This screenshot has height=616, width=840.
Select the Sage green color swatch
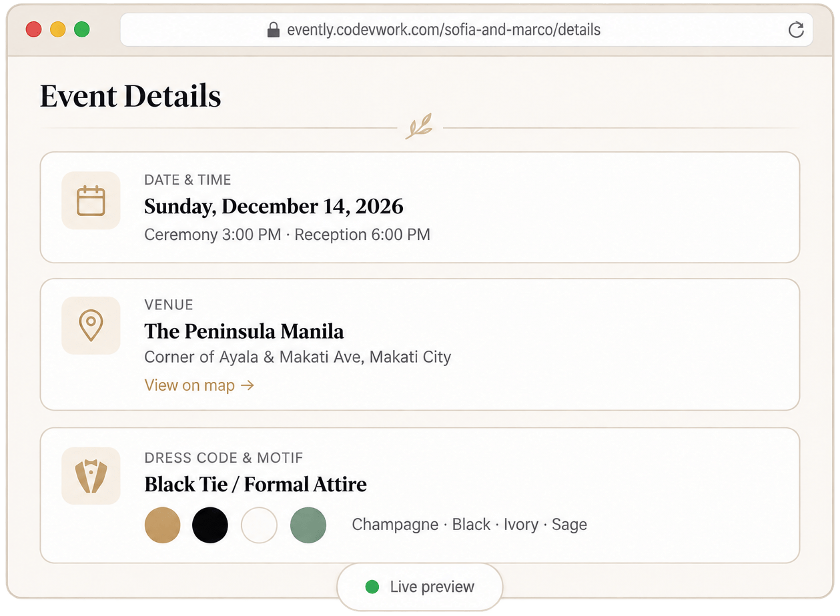tap(308, 525)
